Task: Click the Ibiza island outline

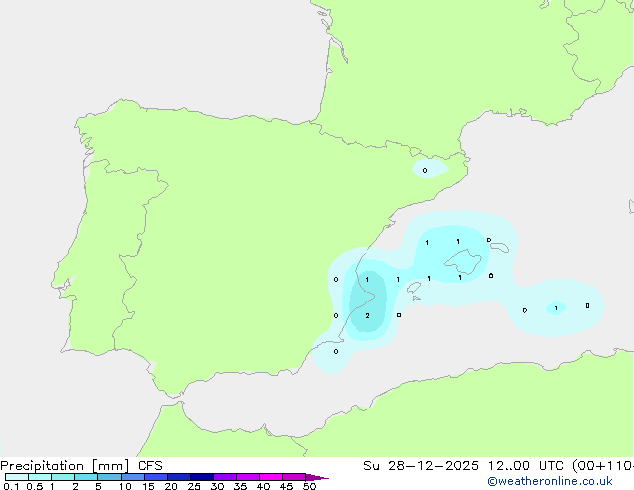Action: click(x=414, y=287)
